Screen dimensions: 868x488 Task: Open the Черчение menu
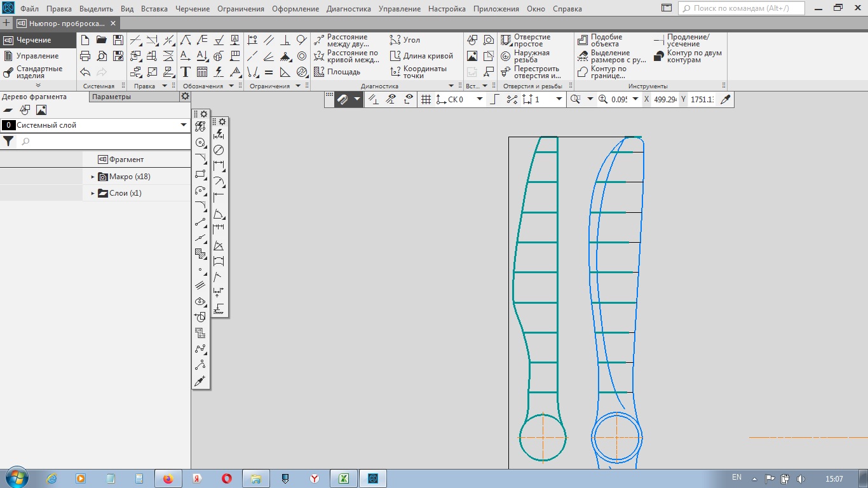pyautogui.click(x=193, y=9)
